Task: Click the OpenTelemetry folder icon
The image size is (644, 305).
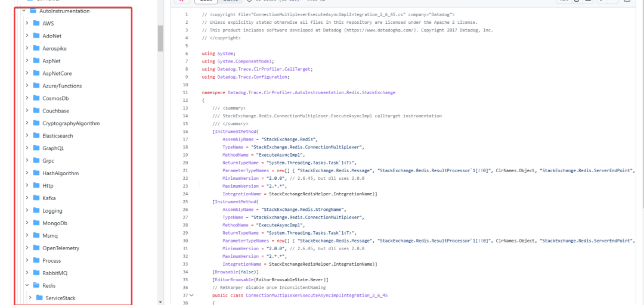Action: point(36,248)
